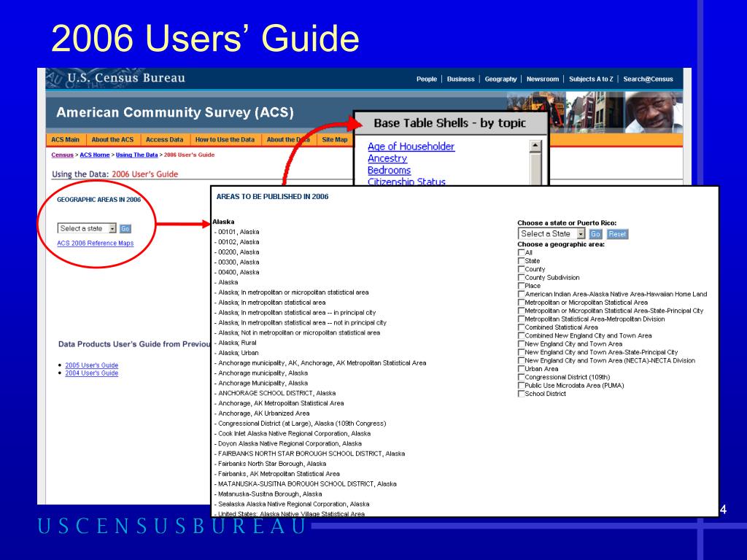Select the '00400, Alaska' area entry
Image resolution: width=747 pixels, height=560 pixels.
tap(237, 273)
